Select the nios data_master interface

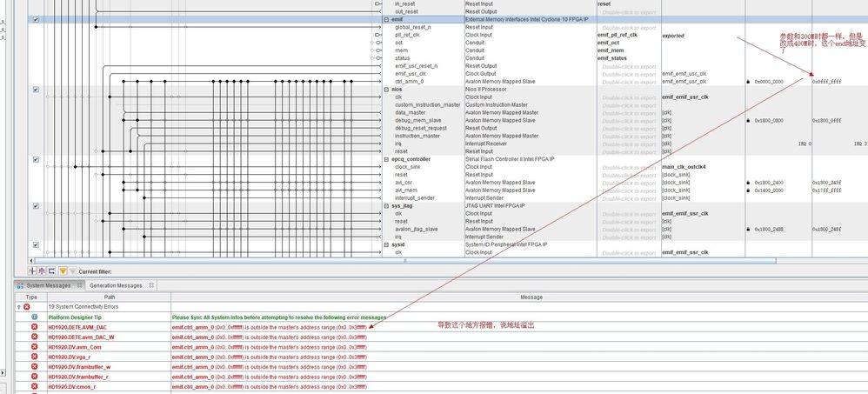(x=411, y=112)
